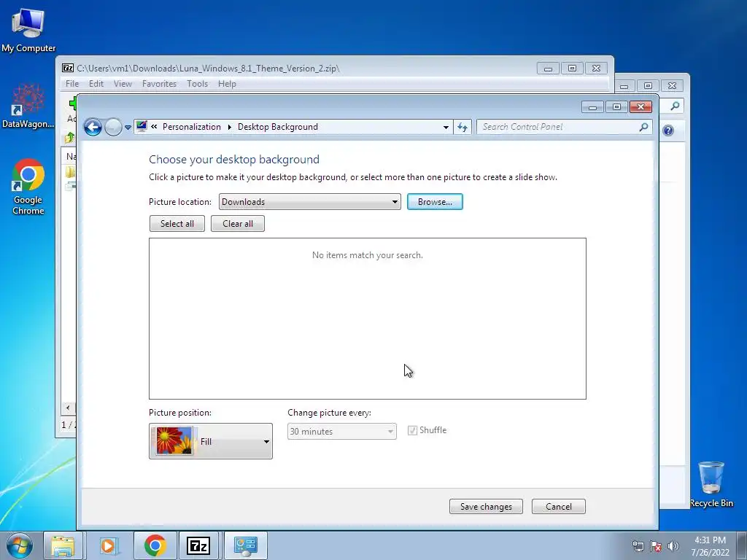Click the magnifier icon in Control Panel search

(x=643, y=127)
